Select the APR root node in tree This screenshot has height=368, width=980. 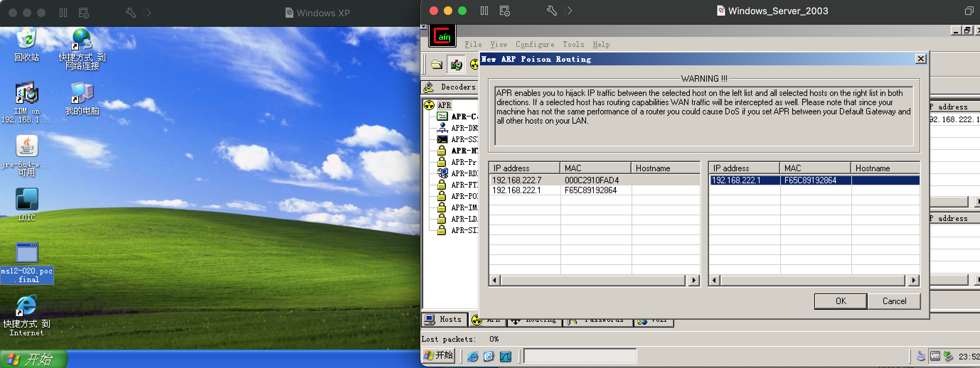coord(443,105)
